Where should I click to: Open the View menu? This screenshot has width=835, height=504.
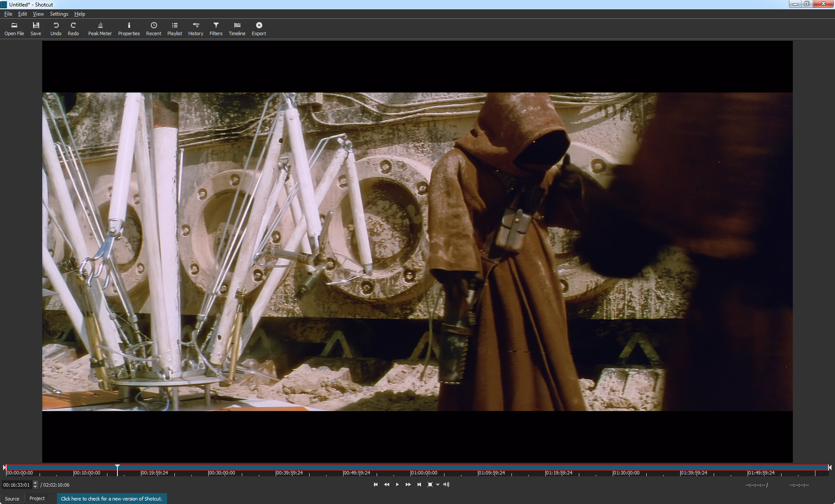click(x=38, y=14)
